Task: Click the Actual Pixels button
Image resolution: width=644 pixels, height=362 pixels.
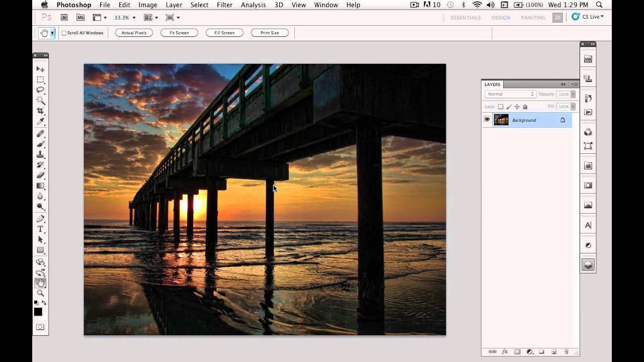Action: (134, 33)
